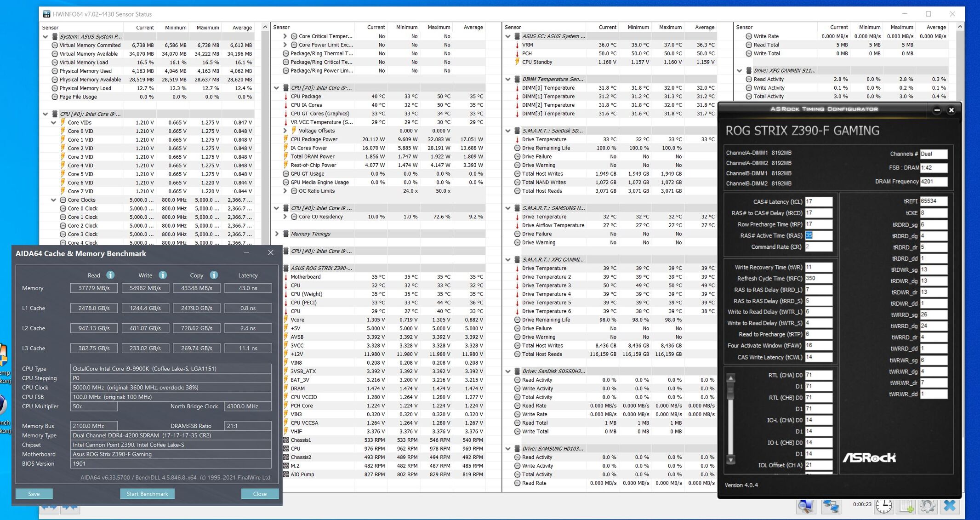The height and width of the screenshot is (520, 980).
Task: Click scroll-up arrow of rightmost HWiNFO sensor panel
Action: click(x=960, y=27)
